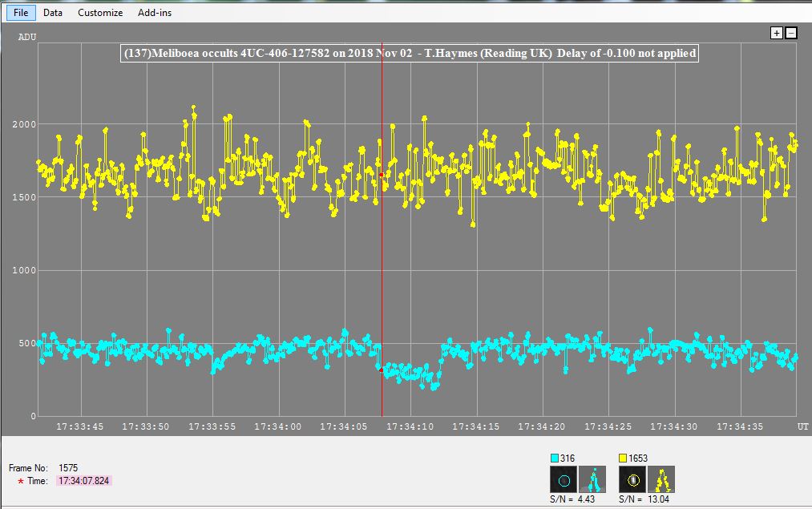The height and width of the screenshot is (509, 812).
Task: Click the chart title about Meliboea occultation
Action: click(409, 54)
